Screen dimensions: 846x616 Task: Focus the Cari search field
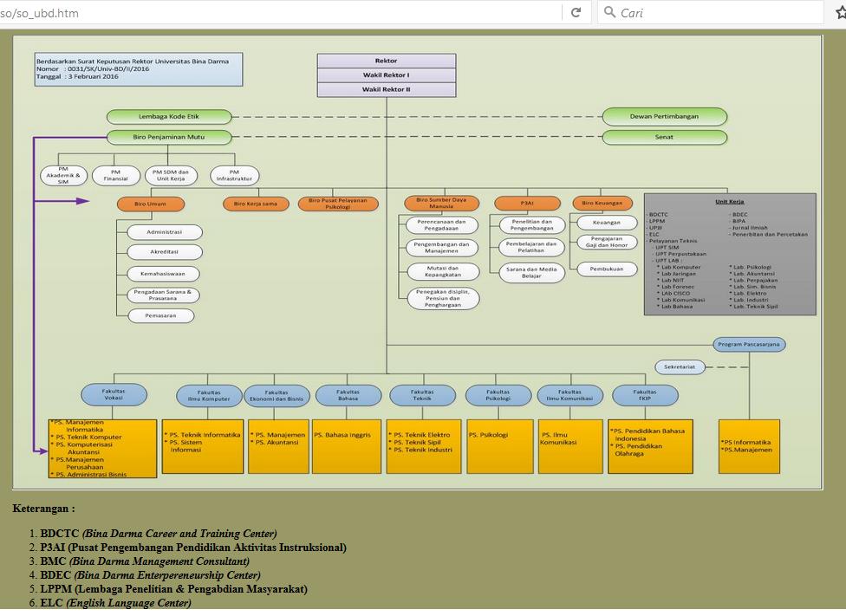tap(711, 12)
